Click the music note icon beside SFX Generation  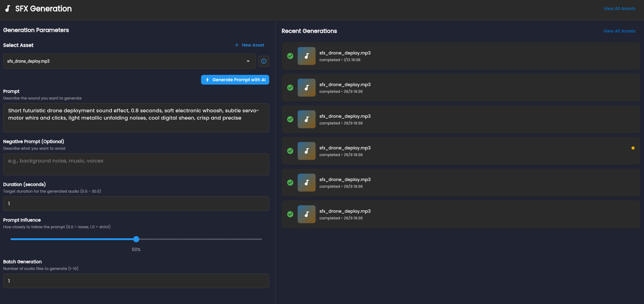(8, 9)
